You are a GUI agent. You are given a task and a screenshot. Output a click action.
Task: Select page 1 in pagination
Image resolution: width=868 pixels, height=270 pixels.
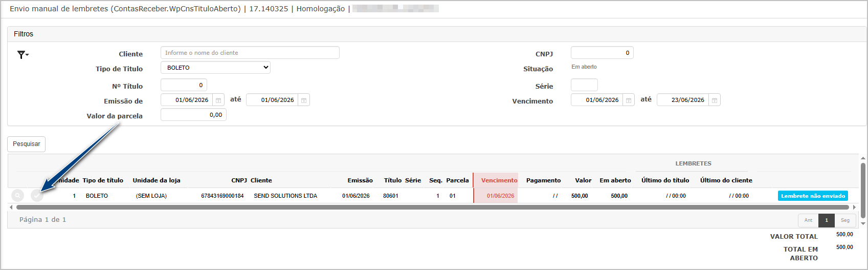tap(827, 220)
